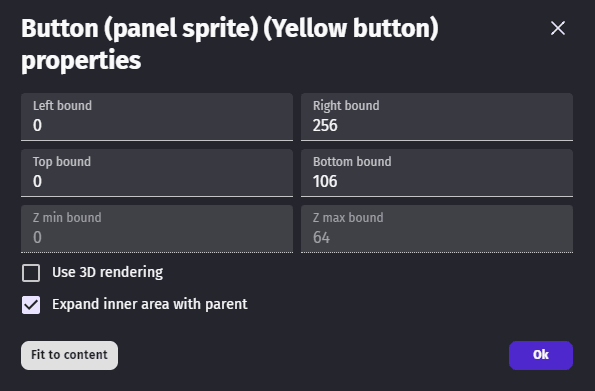Click the greyed-out 64 value
This screenshot has height=391, width=595.
pos(321,238)
